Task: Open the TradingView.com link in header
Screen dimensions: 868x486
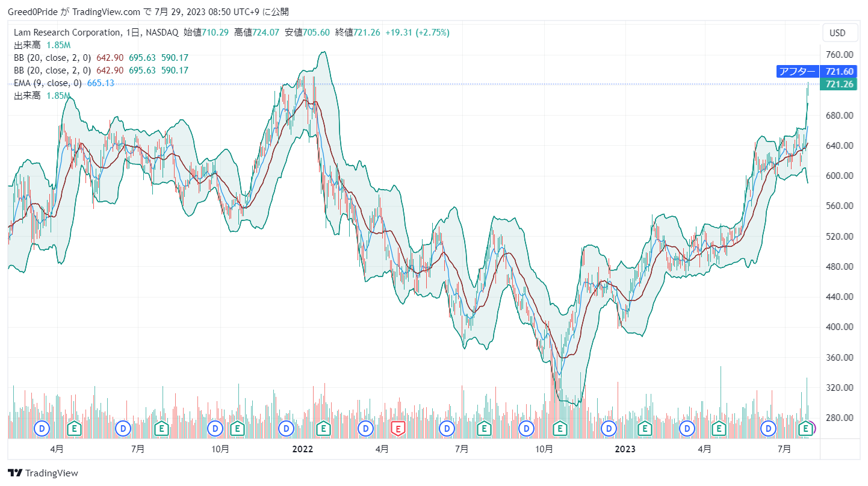Action: (107, 11)
